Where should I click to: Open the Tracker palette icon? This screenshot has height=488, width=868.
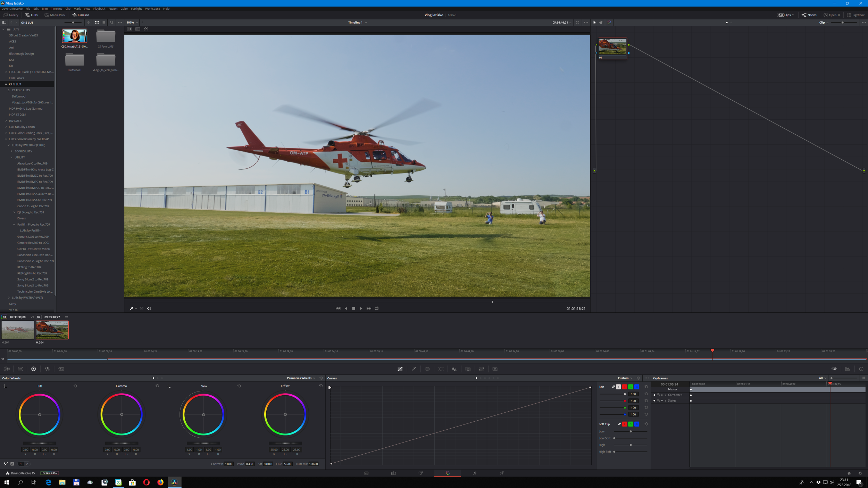[441, 369]
